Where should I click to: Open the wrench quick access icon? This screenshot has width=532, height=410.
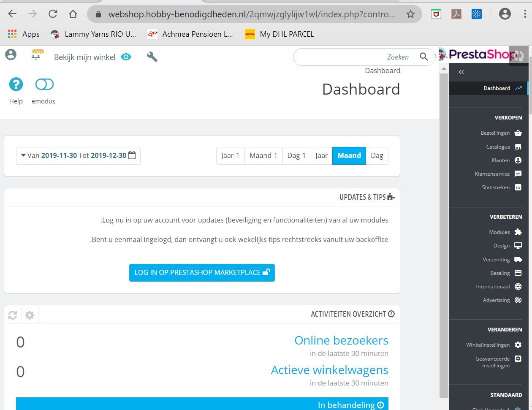(152, 57)
